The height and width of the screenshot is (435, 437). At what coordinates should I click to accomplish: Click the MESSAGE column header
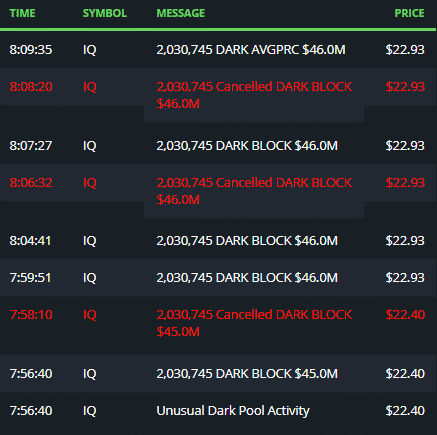(x=181, y=13)
